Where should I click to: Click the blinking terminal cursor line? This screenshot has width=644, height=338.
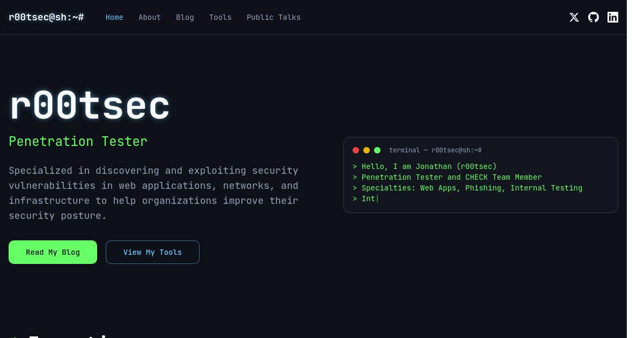tap(365, 199)
